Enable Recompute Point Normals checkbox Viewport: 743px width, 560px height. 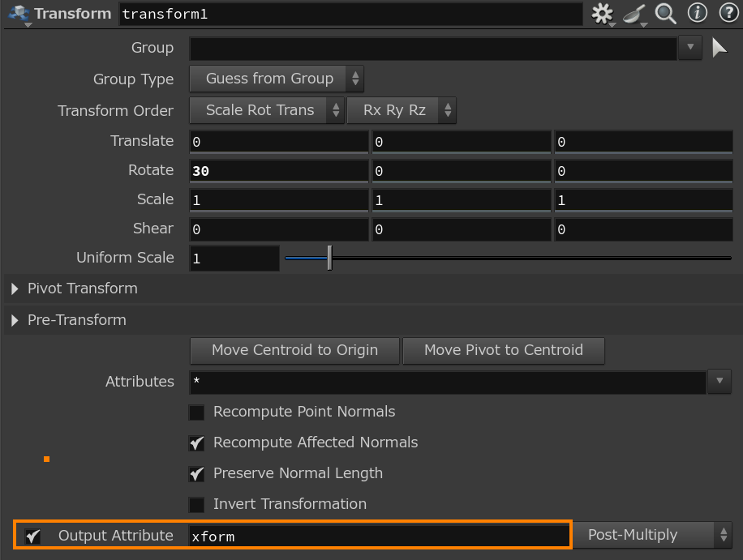tap(196, 413)
